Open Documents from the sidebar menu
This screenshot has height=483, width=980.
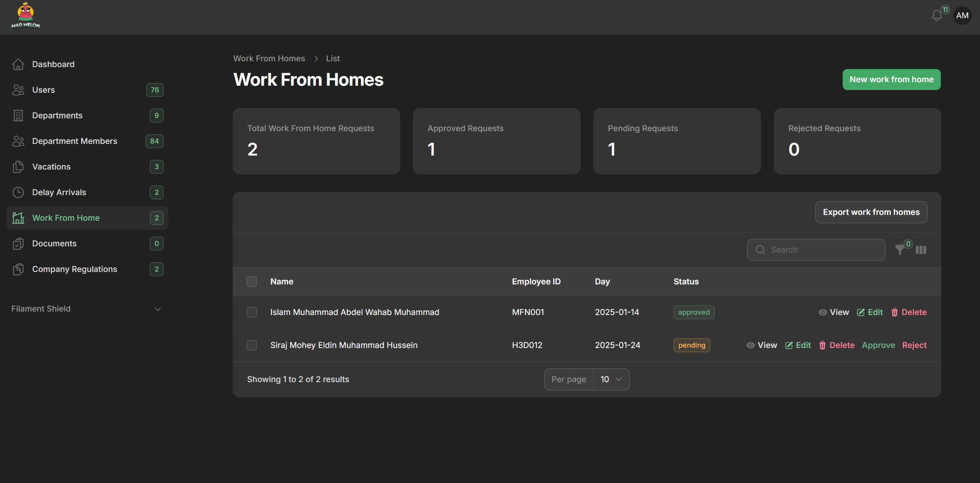(54, 244)
